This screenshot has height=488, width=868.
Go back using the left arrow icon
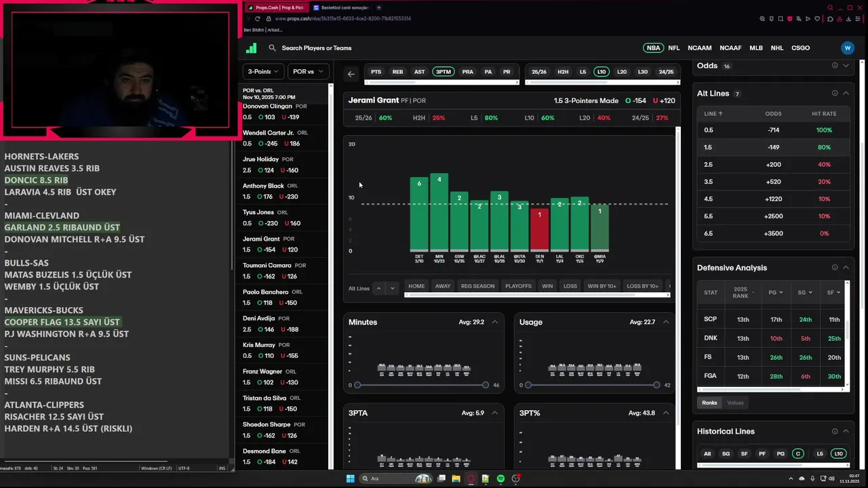click(x=351, y=74)
